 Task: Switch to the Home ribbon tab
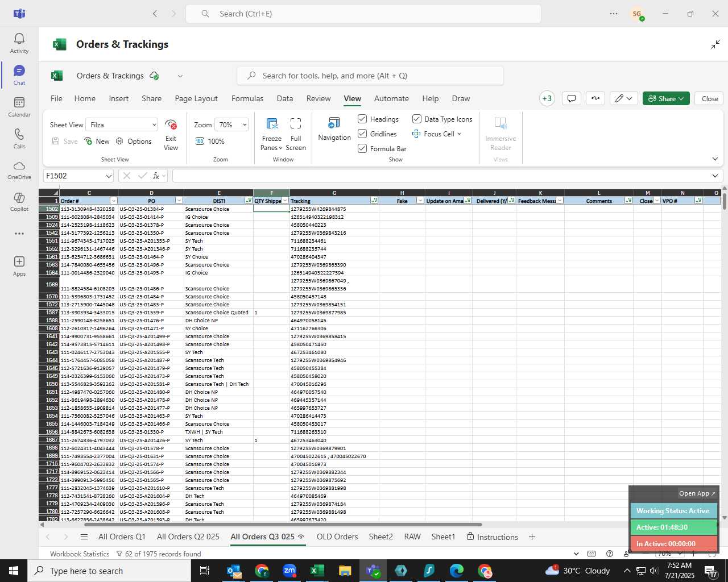pyautogui.click(x=85, y=98)
